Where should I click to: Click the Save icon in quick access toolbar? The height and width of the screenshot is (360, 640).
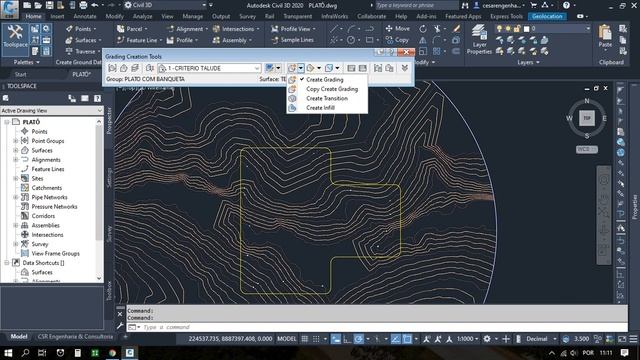(x=49, y=5)
